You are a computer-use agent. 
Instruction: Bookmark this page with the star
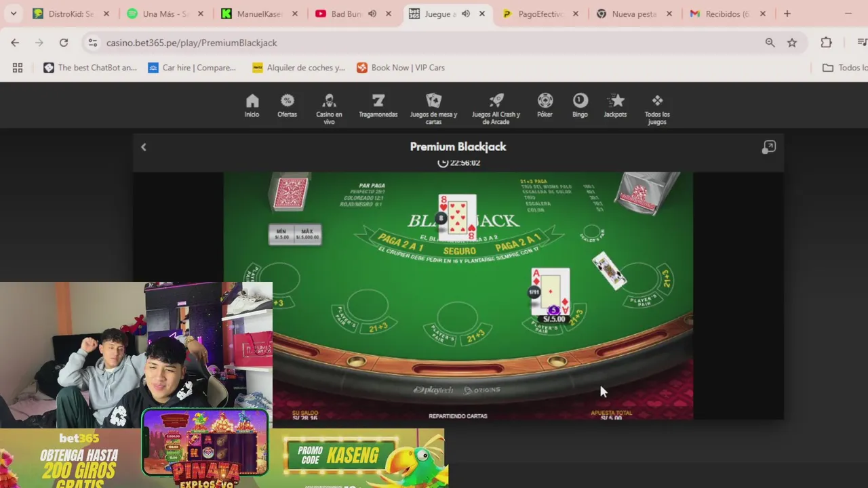pyautogui.click(x=792, y=43)
